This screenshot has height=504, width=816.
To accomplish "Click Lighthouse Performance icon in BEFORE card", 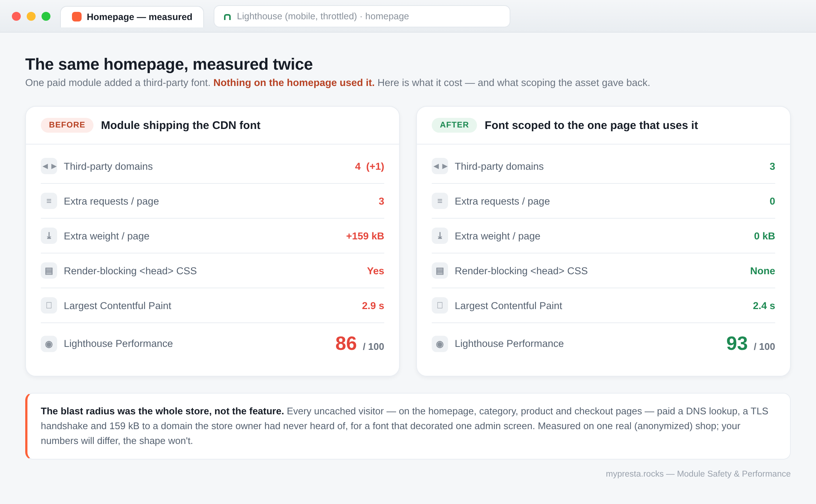I will (49, 344).
